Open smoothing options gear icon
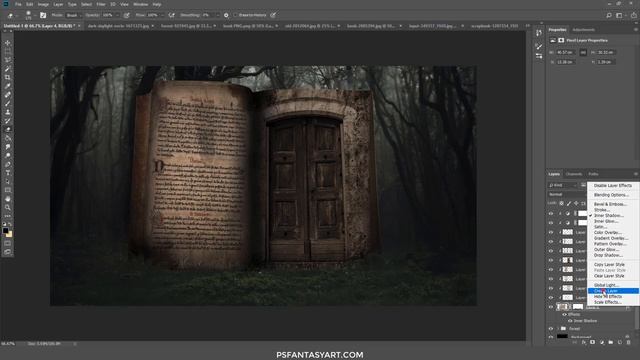This screenshot has width=640, height=360. 226,15
